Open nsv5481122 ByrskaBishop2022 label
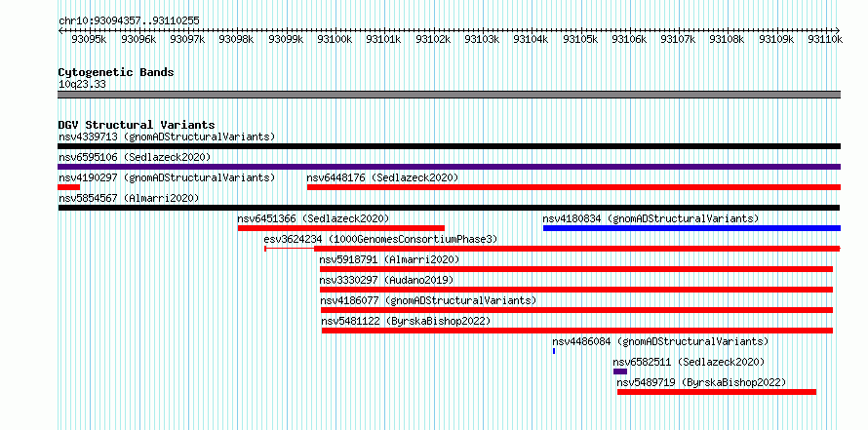This screenshot has height=430, width=868. (407, 321)
